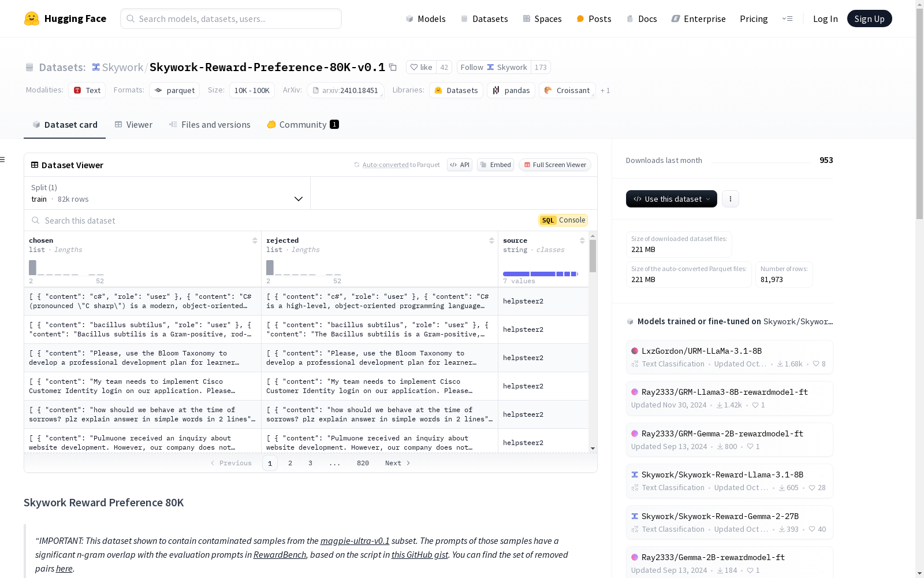Go to page 2 of dataset rows
Screen dimensions: 924x578
tap(290, 463)
